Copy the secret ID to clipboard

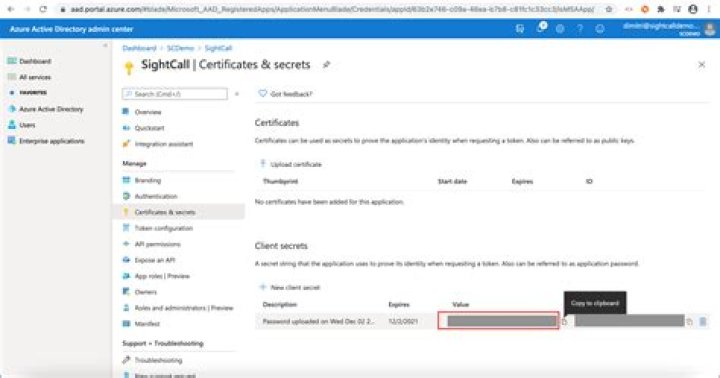point(689,322)
